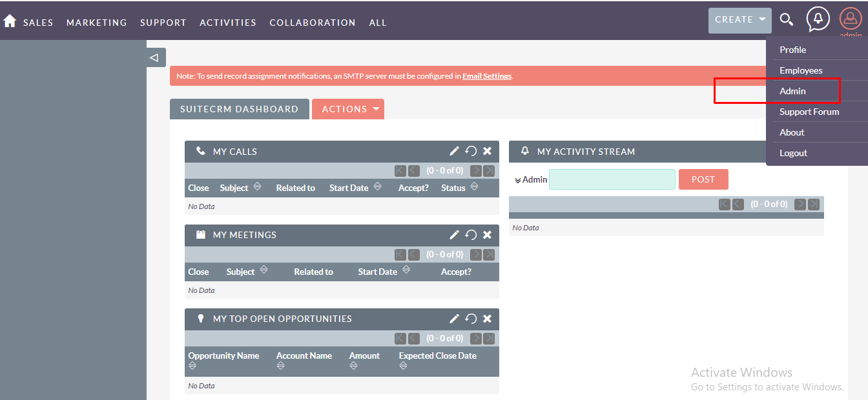Go to the first page in My Activity Stream

click(725, 205)
